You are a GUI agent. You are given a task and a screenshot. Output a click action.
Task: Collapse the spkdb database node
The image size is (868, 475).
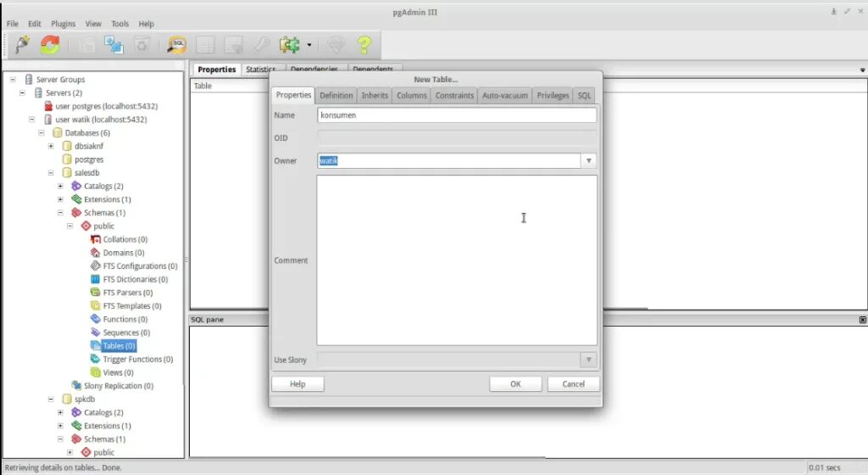coord(51,399)
